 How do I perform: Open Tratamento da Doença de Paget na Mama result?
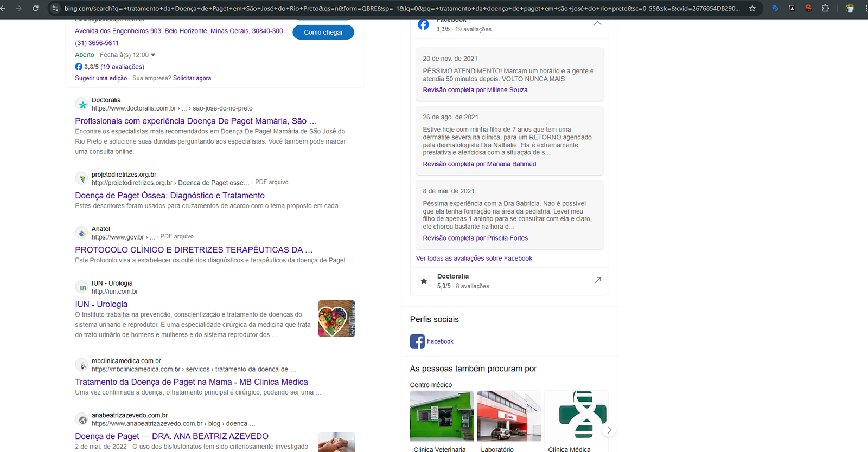pyautogui.click(x=192, y=382)
